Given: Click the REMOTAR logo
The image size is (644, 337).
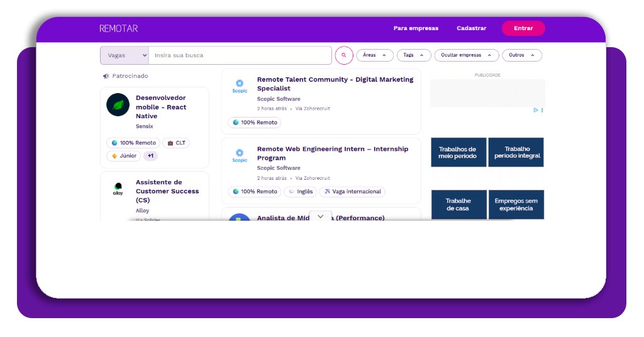Looking at the screenshot, I should (x=119, y=28).
